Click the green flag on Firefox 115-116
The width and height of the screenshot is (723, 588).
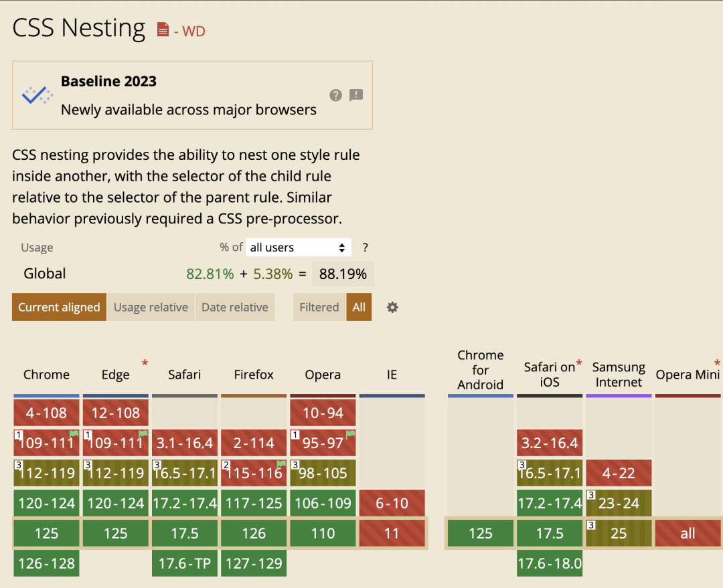[281, 464]
